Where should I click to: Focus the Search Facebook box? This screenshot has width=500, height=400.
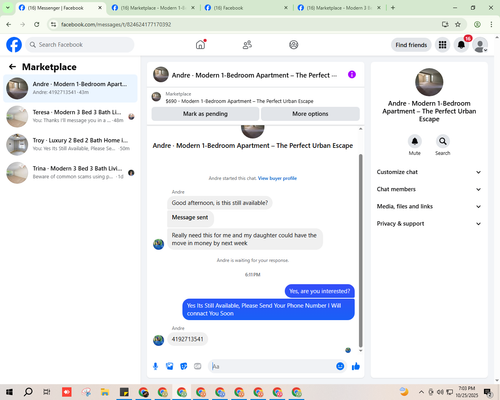point(80,45)
